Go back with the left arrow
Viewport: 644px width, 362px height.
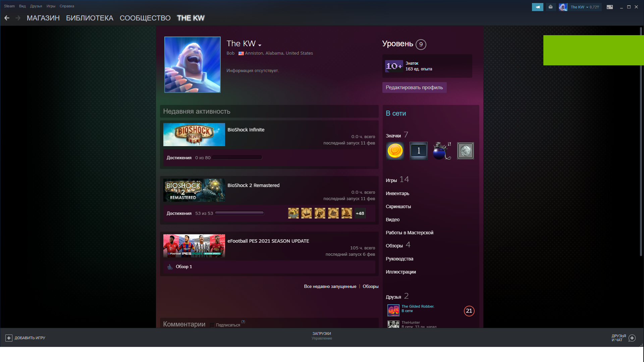pyautogui.click(x=7, y=18)
